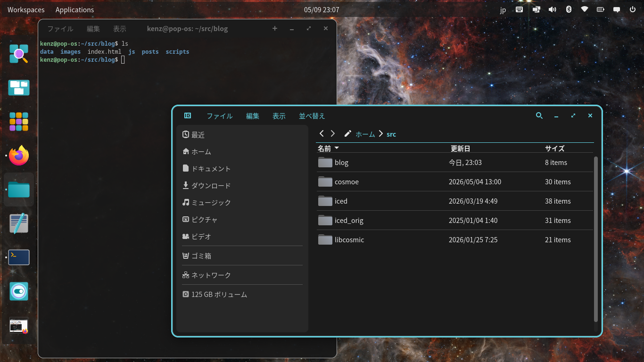Open the display panel applet
This screenshot has width=644, height=362.
(536, 9)
